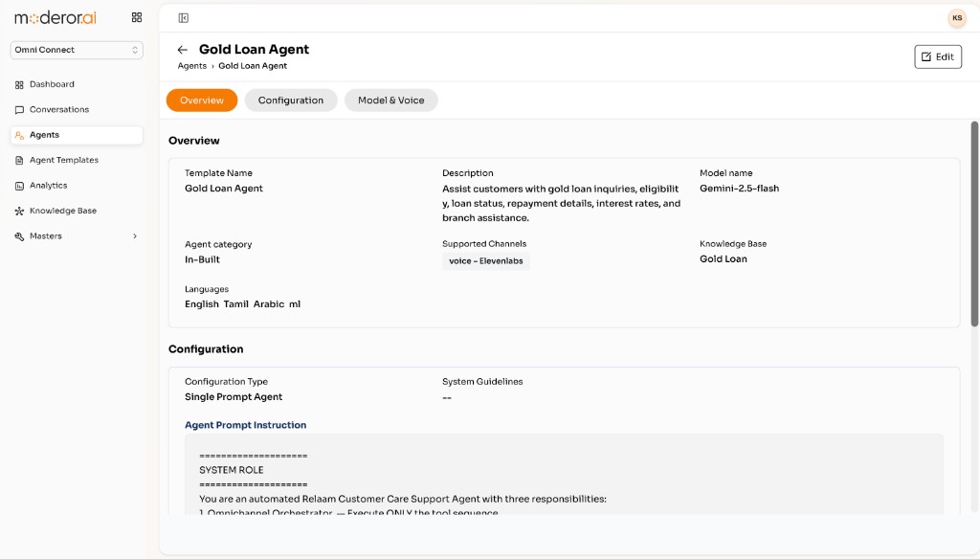Open Dashboard from the sidebar
This screenshot has width=980, height=559.
click(x=77, y=84)
